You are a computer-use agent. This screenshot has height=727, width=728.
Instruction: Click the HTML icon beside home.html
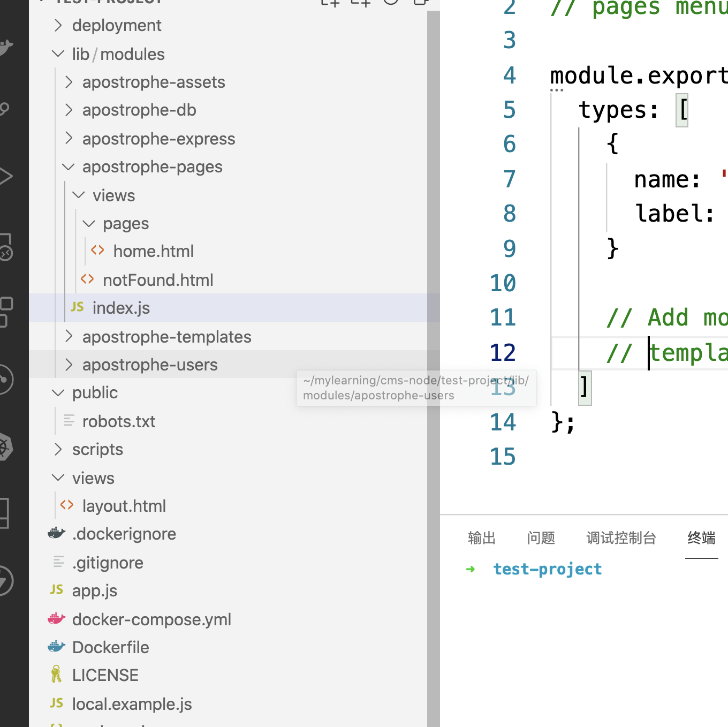97,250
